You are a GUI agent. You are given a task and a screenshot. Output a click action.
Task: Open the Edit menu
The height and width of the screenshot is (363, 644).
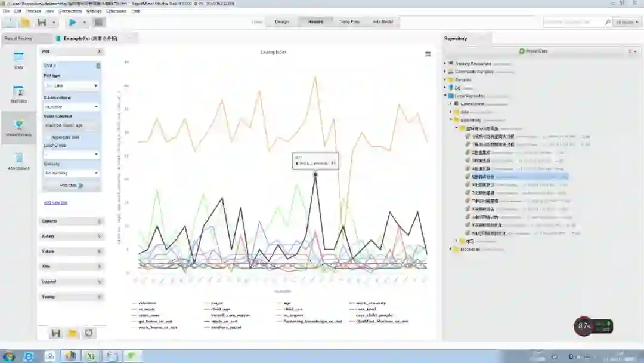(x=18, y=11)
